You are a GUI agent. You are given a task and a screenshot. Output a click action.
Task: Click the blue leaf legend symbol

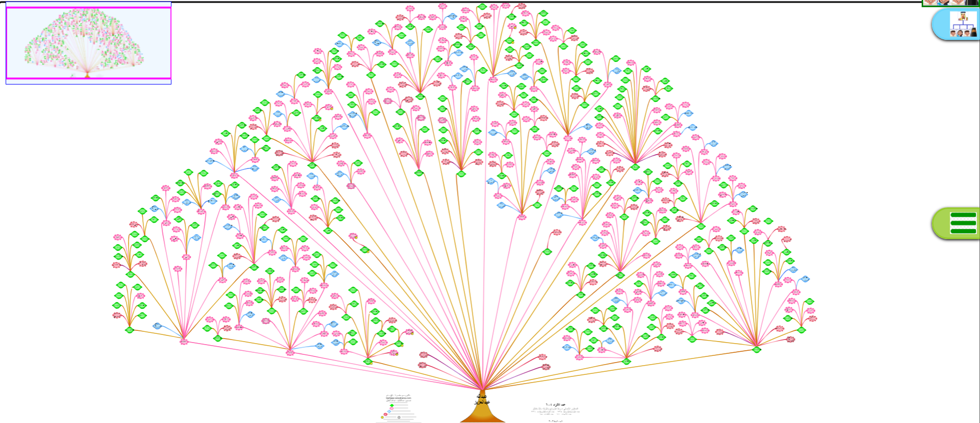(x=389, y=411)
